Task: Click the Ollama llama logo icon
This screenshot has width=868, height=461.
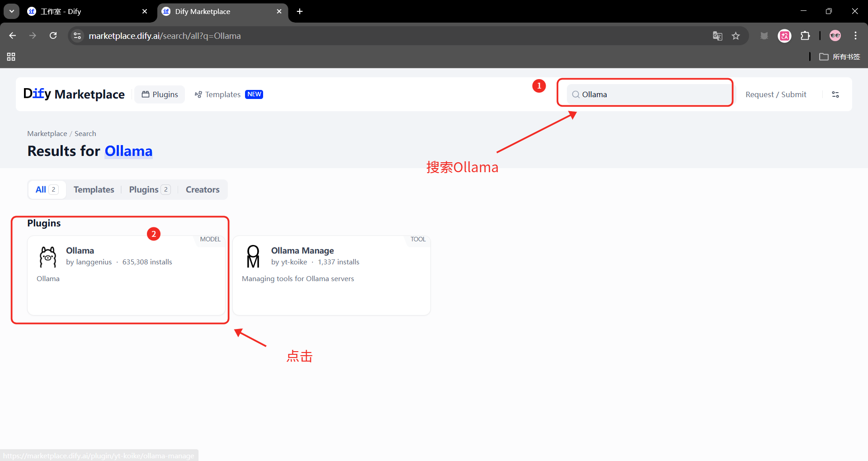Action: click(48, 257)
